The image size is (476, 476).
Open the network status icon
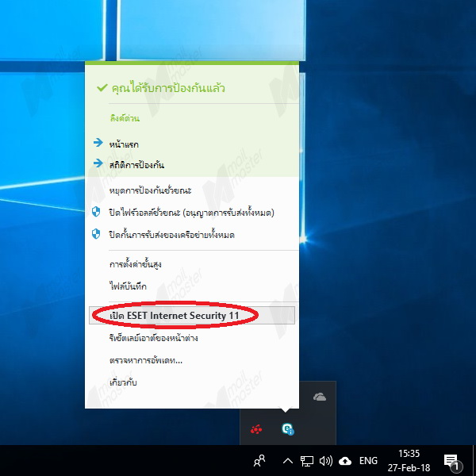coord(306,461)
